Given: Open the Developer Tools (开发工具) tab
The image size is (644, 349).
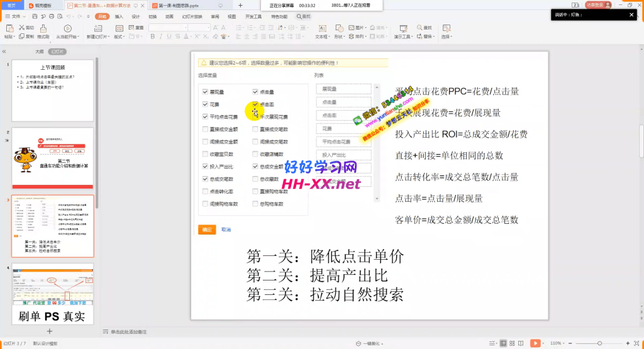Looking at the screenshot, I should point(253,17).
